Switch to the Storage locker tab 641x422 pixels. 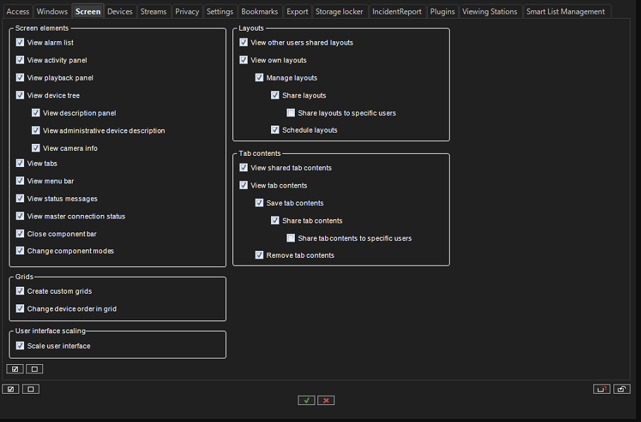click(339, 11)
